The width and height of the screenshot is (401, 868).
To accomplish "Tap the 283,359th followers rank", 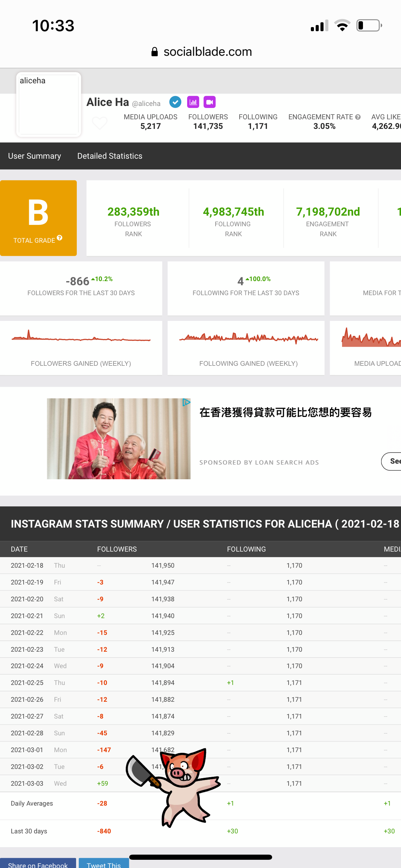I will pyautogui.click(x=133, y=212).
